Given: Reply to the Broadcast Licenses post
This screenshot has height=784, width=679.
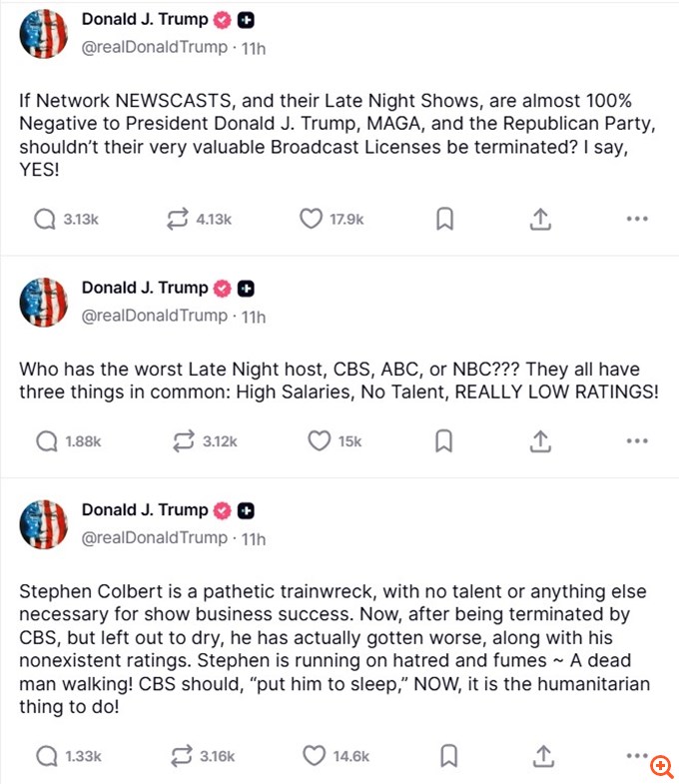Looking at the screenshot, I should coord(45,219).
